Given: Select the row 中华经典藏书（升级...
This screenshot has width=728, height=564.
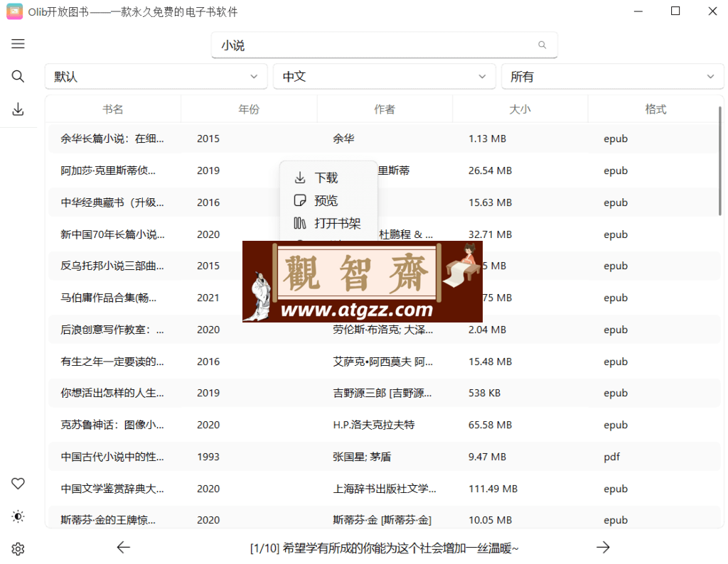Looking at the screenshot, I should click(384, 202).
